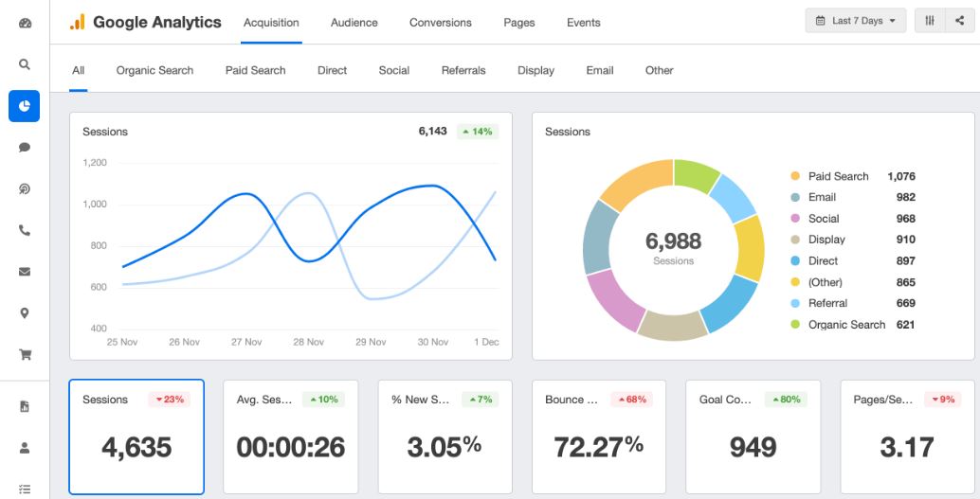The height and width of the screenshot is (499, 980).
Task: Click the 14% increase badge on chart
Action: tap(478, 132)
